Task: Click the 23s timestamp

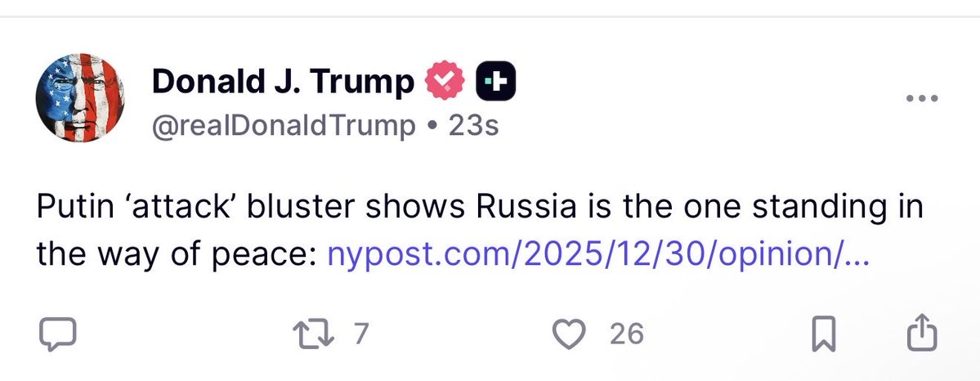Action: (473, 126)
